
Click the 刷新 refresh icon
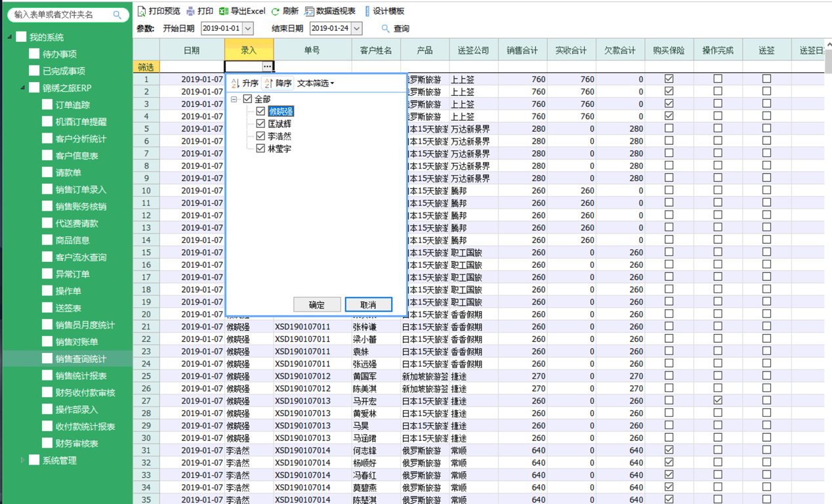point(276,11)
